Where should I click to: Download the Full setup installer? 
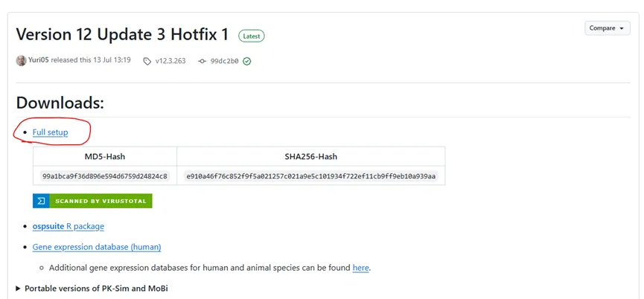pyautogui.click(x=50, y=132)
